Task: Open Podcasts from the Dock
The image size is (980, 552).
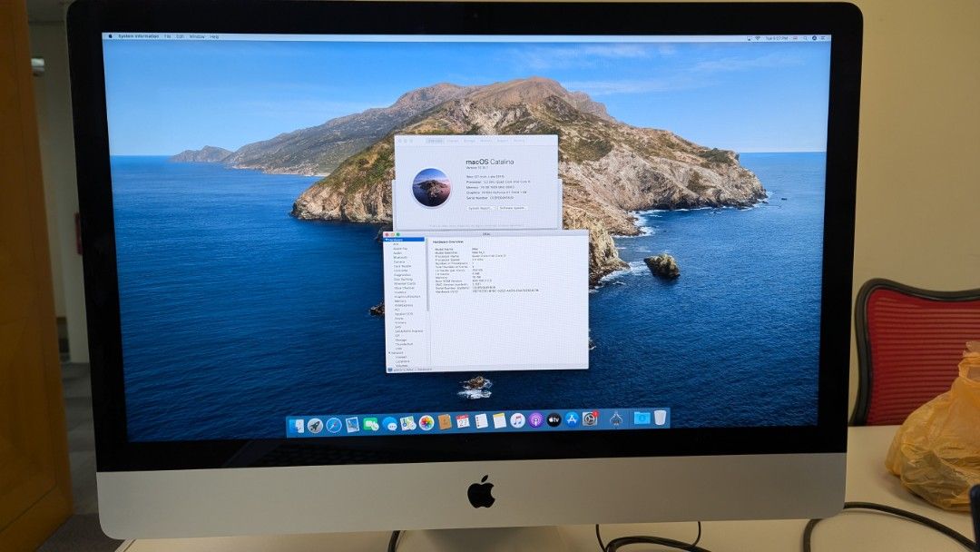Action: pyautogui.click(x=535, y=419)
